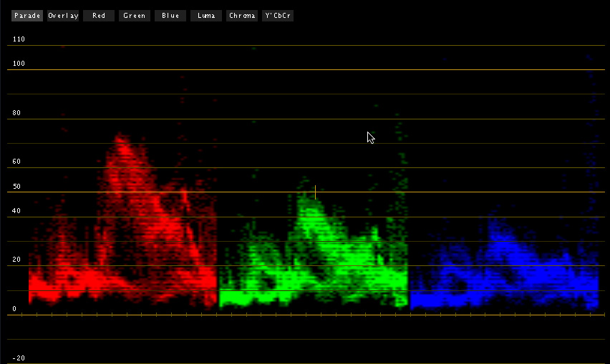The image size is (610, 364).
Task: Click the 50 scale label
Action: point(16,187)
